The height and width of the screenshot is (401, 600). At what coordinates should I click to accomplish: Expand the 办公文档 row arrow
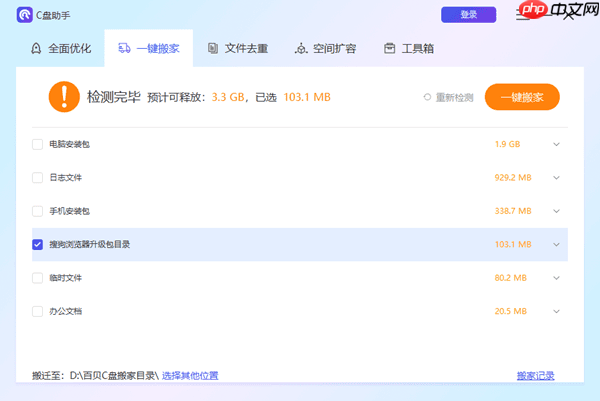[556, 311]
